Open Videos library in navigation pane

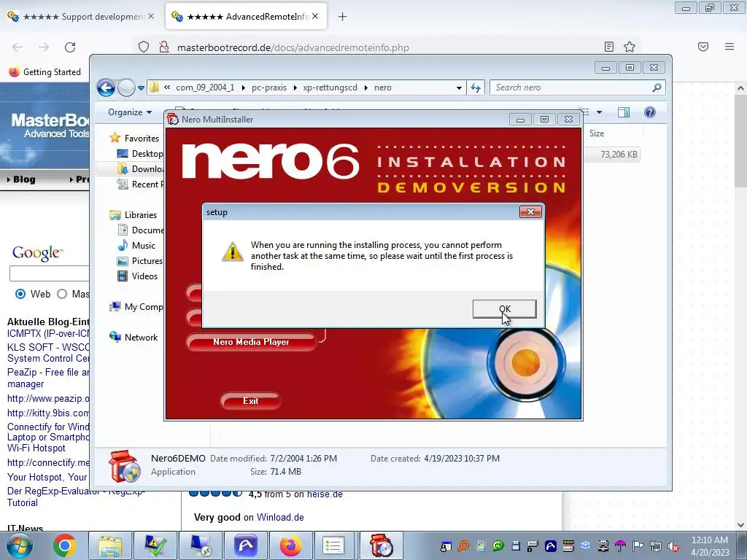(144, 276)
